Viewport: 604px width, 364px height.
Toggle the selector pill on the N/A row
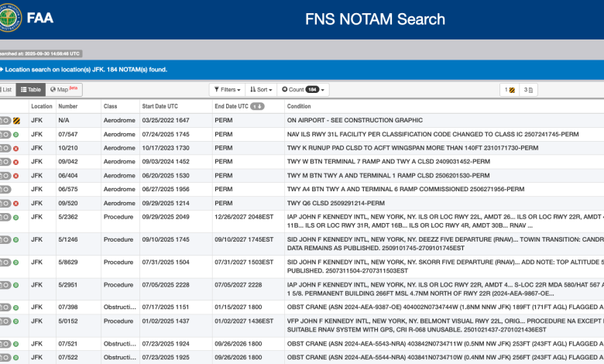pyautogui.click(x=5, y=121)
